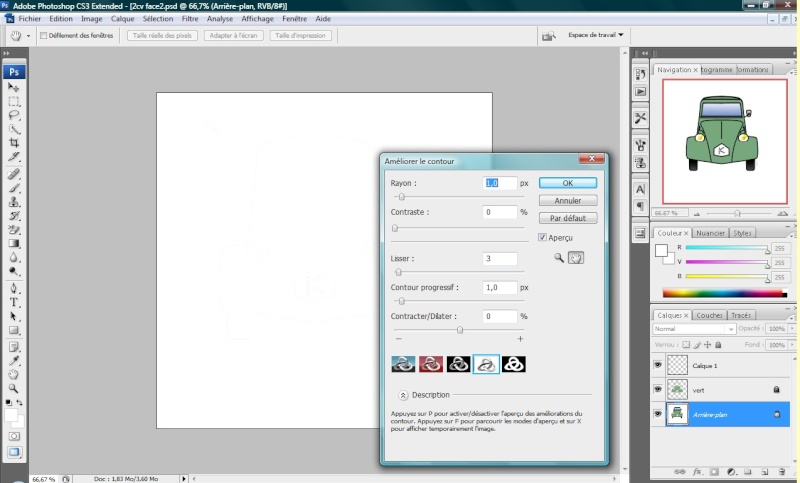Add layer style fx icon
The width and height of the screenshot is (800, 483).
(x=697, y=472)
